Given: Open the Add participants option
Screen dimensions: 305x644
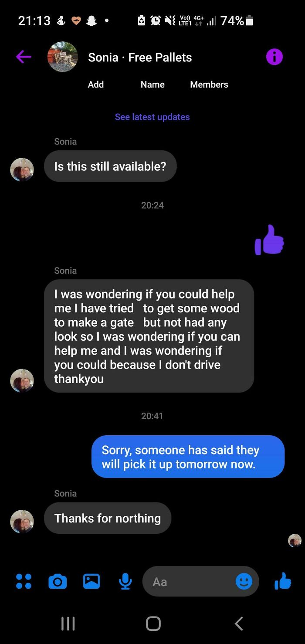Looking at the screenshot, I should (x=96, y=85).
